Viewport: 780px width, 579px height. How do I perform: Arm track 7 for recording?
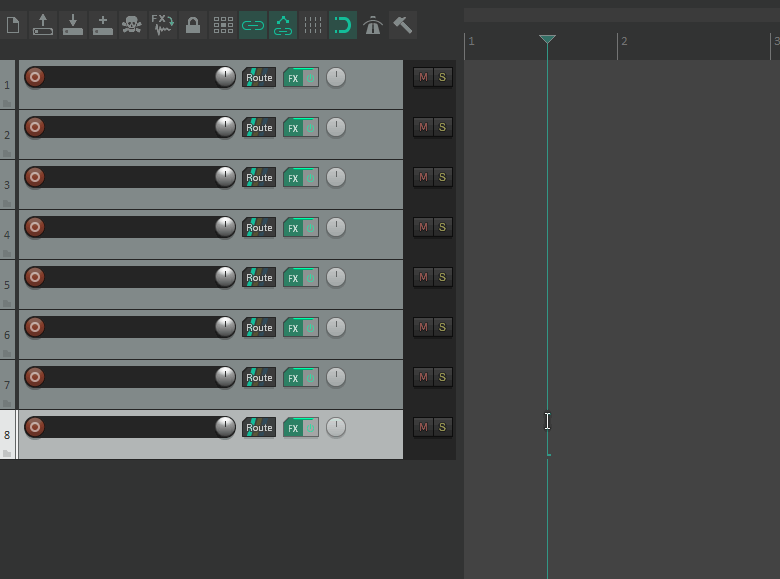35,377
